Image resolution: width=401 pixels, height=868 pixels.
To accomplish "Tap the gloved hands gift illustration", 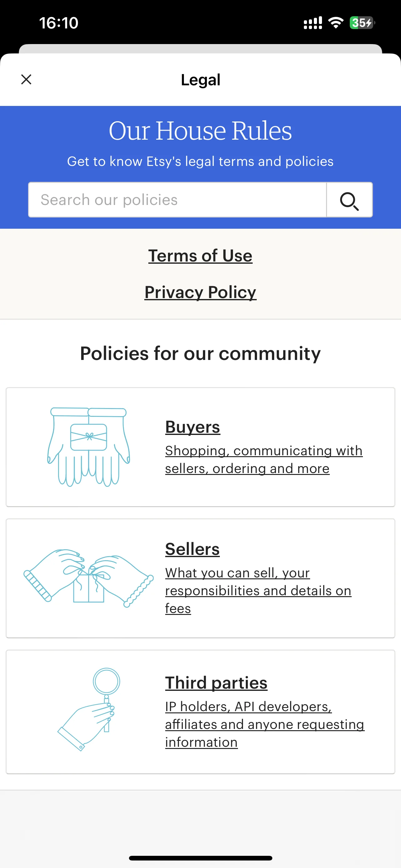I will (x=89, y=447).
